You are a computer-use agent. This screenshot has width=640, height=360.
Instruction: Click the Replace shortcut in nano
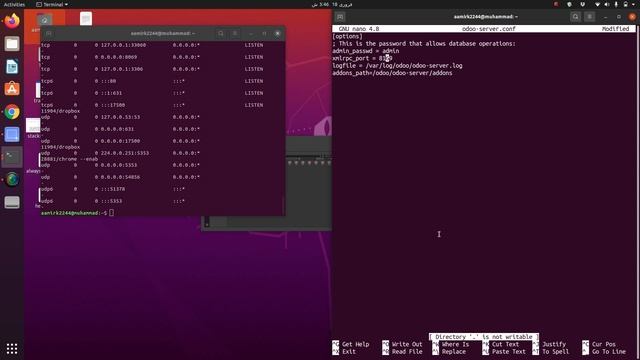click(x=449, y=351)
